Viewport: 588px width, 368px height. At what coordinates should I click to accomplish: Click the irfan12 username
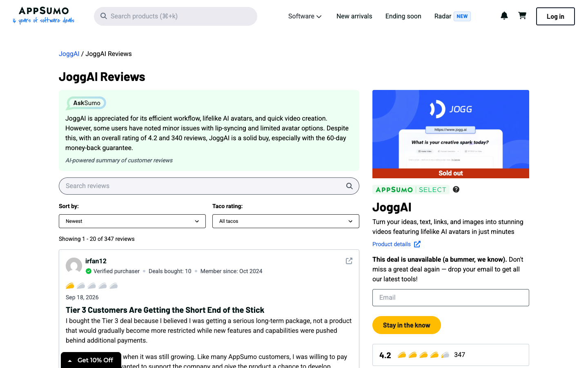click(96, 261)
